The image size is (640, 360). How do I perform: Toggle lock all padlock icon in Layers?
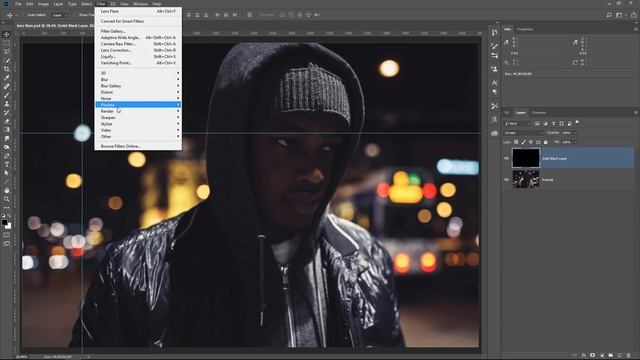[x=545, y=142]
